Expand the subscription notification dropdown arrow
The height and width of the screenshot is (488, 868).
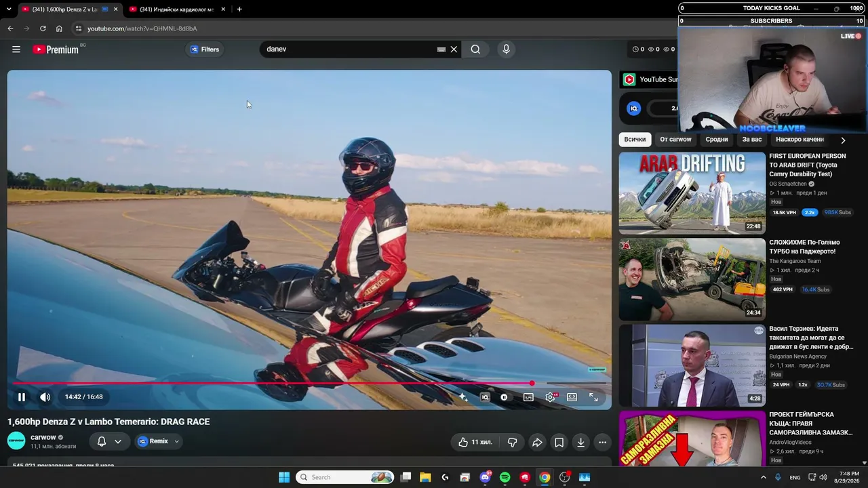118,441
